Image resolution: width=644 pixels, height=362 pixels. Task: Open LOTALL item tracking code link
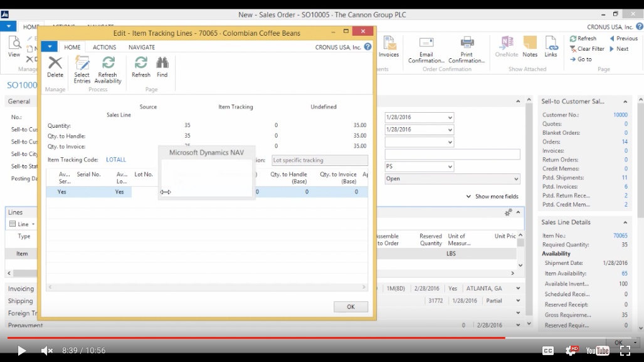point(116,160)
